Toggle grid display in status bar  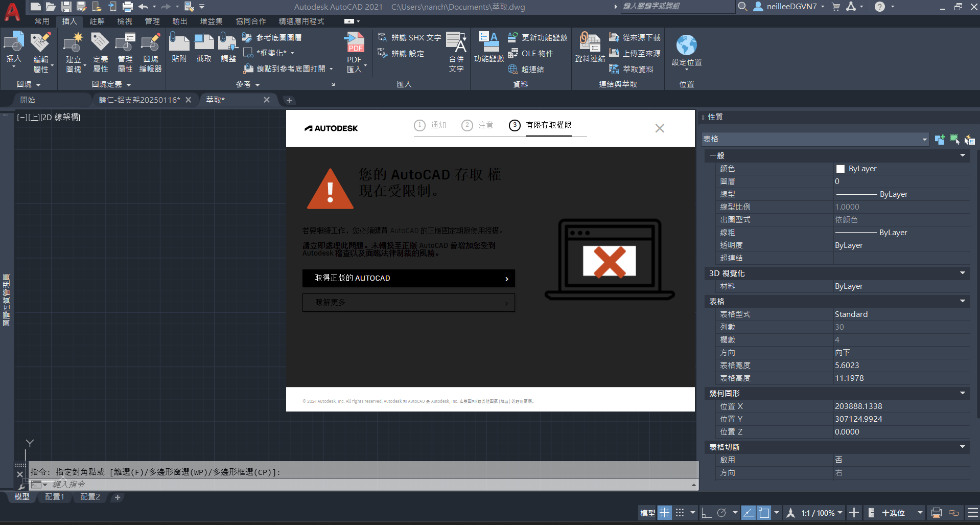664,513
